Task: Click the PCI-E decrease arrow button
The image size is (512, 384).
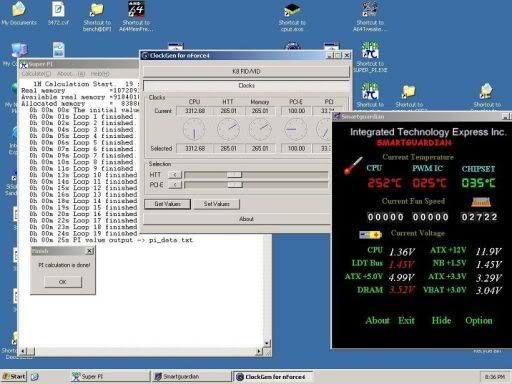Action: (x=175, y=185)
